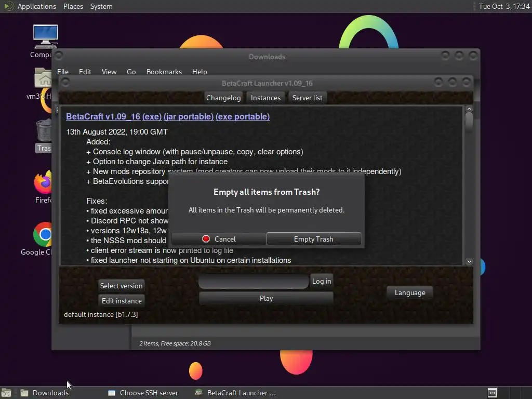Open File menu in Downloads window

(63, 72)
